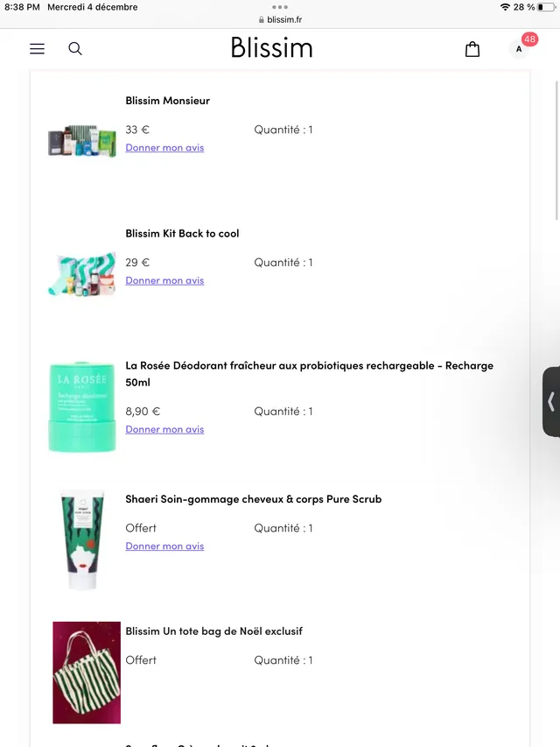Tap the Wi-Fi status icon
This screenshot has width=560, height=747.
[505, 7]
